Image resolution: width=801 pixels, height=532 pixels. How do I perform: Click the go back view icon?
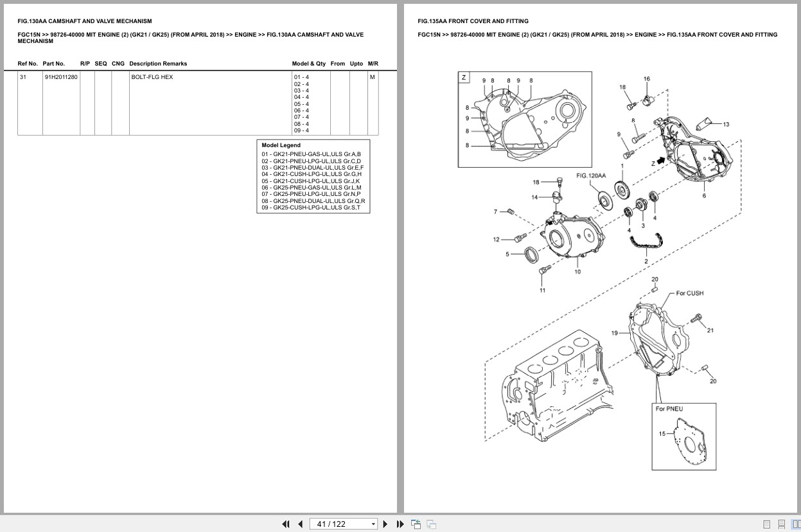(416, 524)
